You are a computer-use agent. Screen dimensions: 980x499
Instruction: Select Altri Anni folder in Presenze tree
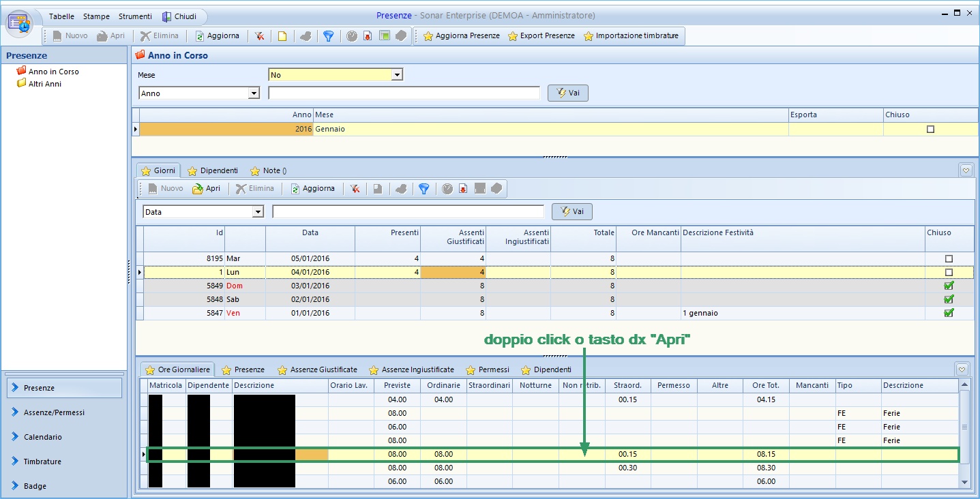click(x=44, y=84)
